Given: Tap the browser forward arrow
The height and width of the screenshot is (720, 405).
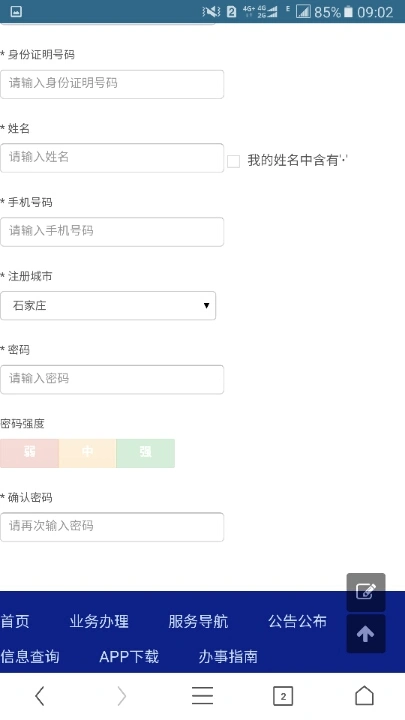Looking at the screenshot, I should [x=121, y=696].
